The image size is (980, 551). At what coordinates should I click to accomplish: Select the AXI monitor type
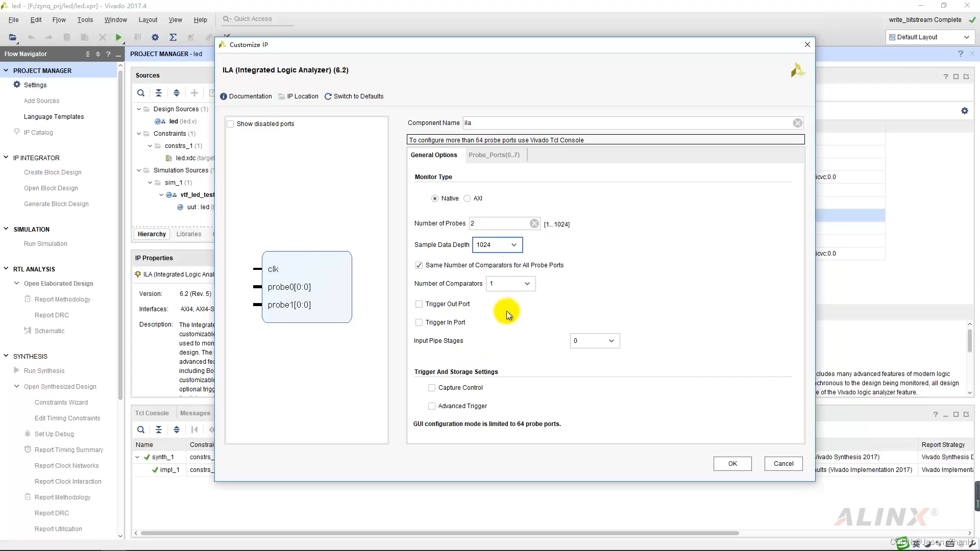(x=467, y=198)
